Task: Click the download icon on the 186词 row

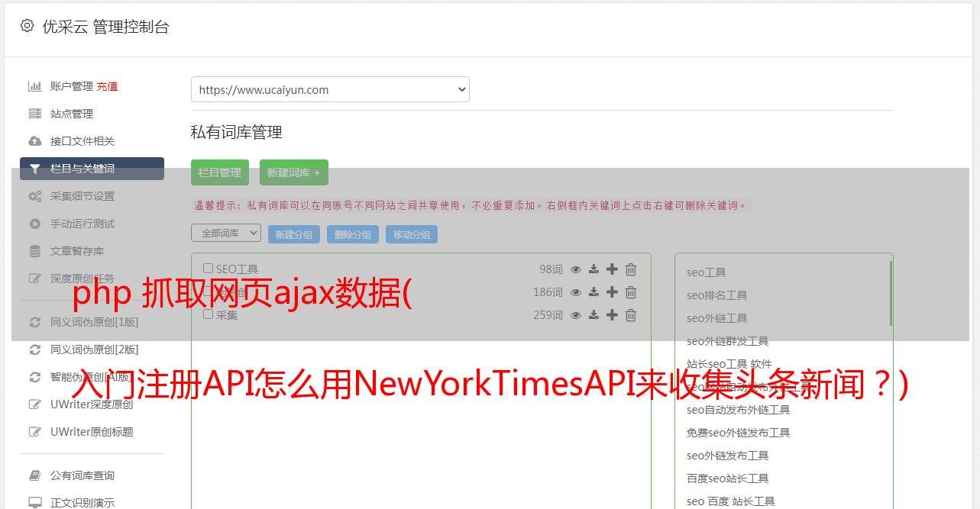Action: click(593, 292)
